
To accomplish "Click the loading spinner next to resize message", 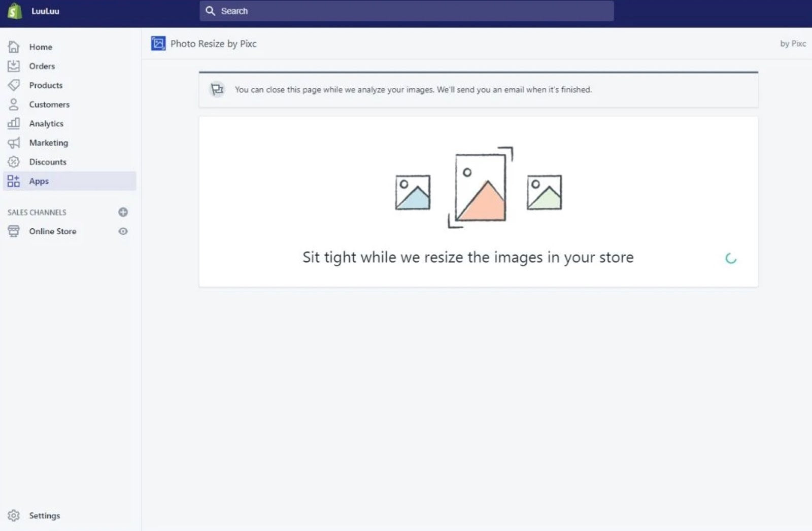I will pos(731,259).
